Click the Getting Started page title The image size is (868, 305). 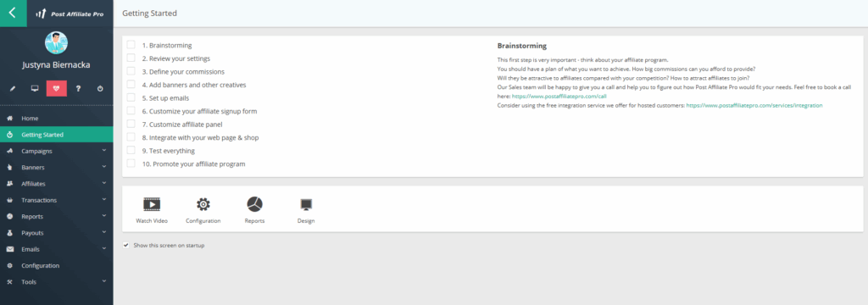click(149, 14)
